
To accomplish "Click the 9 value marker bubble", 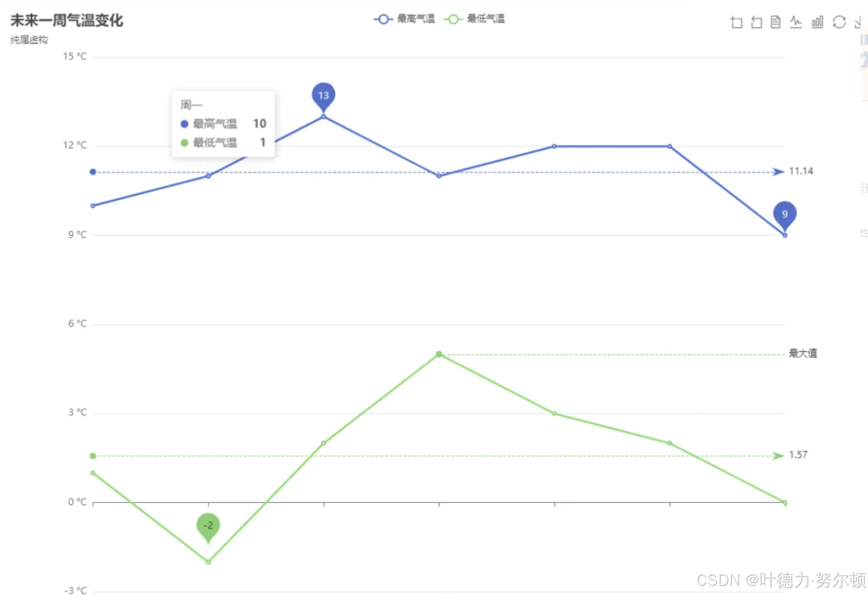I will pos(784,215).
